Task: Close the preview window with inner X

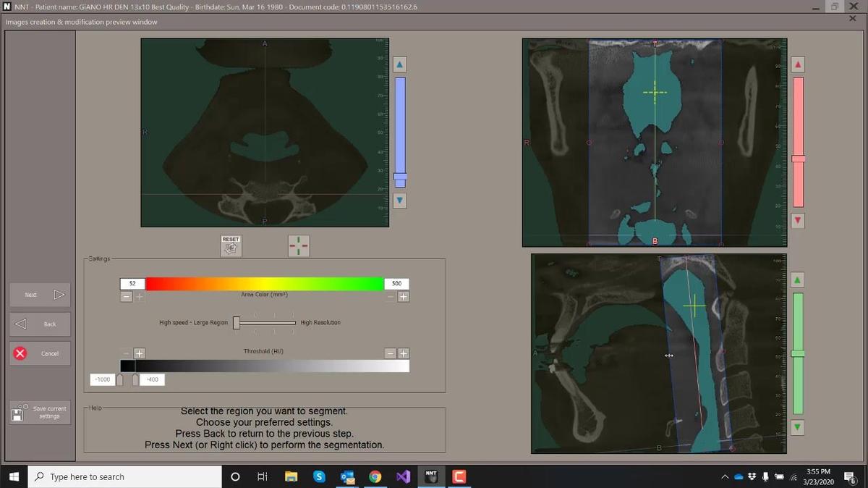Action: [853, 18]
